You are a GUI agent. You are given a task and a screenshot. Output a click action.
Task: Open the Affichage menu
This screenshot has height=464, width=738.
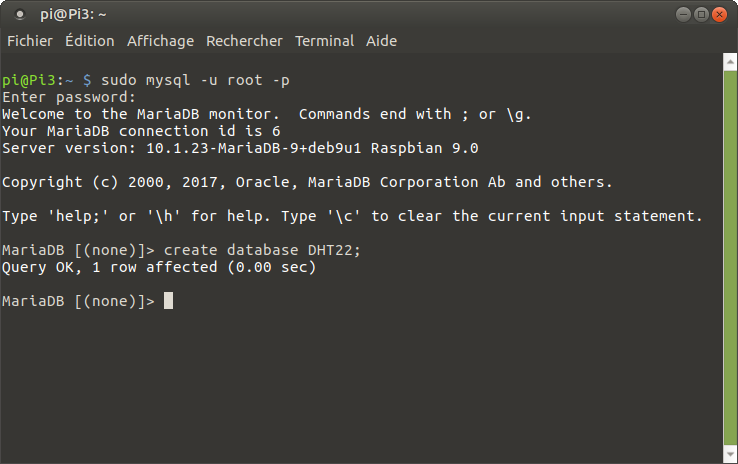click(x=160, y=41)
